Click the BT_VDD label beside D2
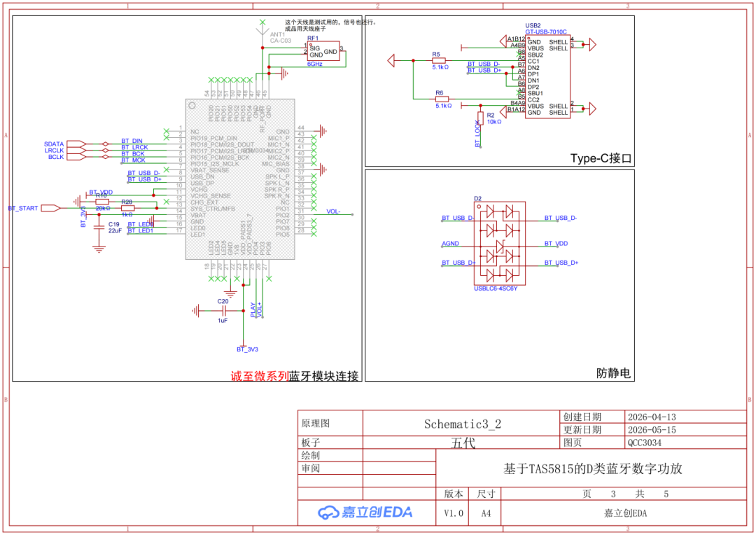The image size is (756, 535). pyautogui.click(x=556, y=244)
